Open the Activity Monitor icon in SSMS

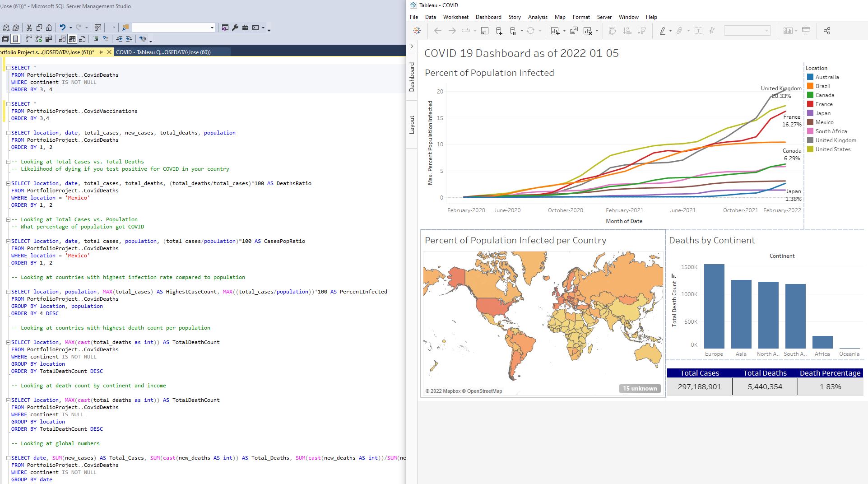[98, 28]
